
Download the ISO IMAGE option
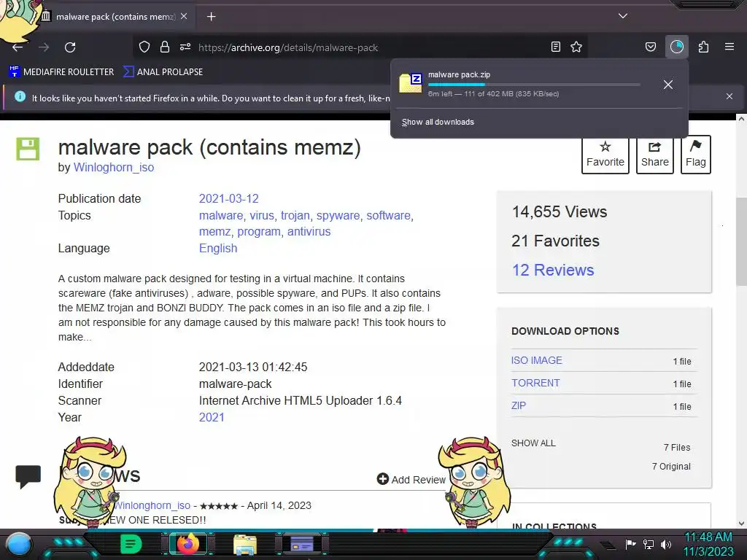click(536, 360)
